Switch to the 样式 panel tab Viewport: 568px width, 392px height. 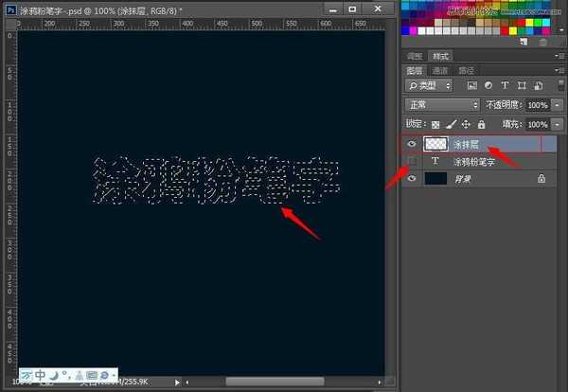[440, 56]
